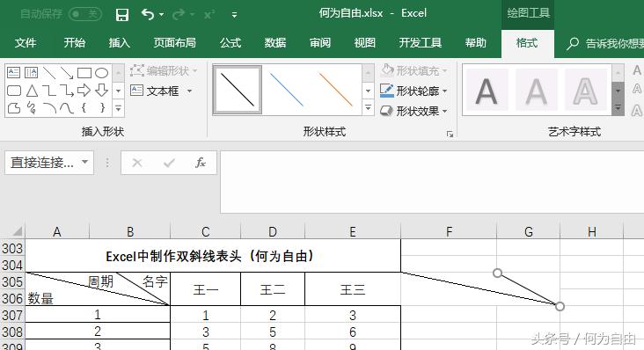The image size is (644, 350).
Task: Open the Undo history dropdown arrow
Action: [x=162, y=14]
